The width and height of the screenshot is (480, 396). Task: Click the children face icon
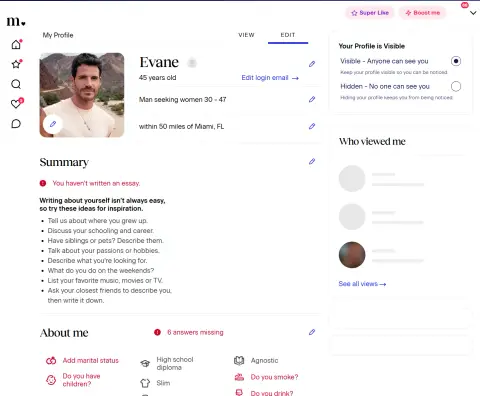[x=51, y=380]
